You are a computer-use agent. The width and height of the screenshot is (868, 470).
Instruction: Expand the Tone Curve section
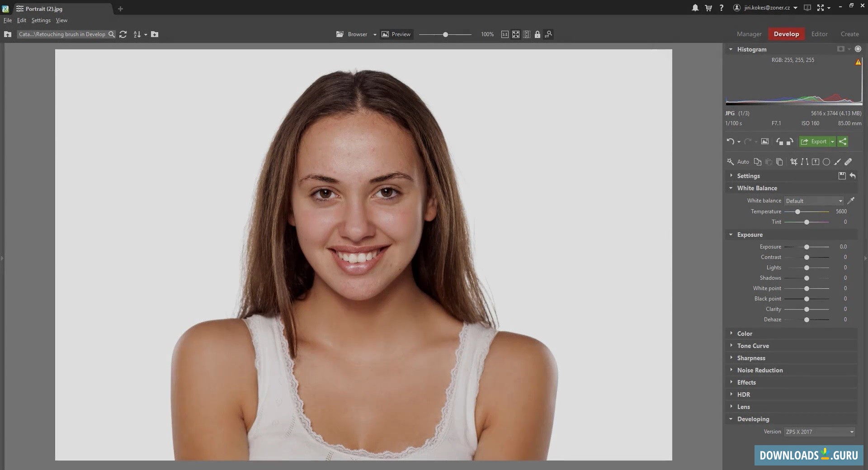(x=753, y=346)
